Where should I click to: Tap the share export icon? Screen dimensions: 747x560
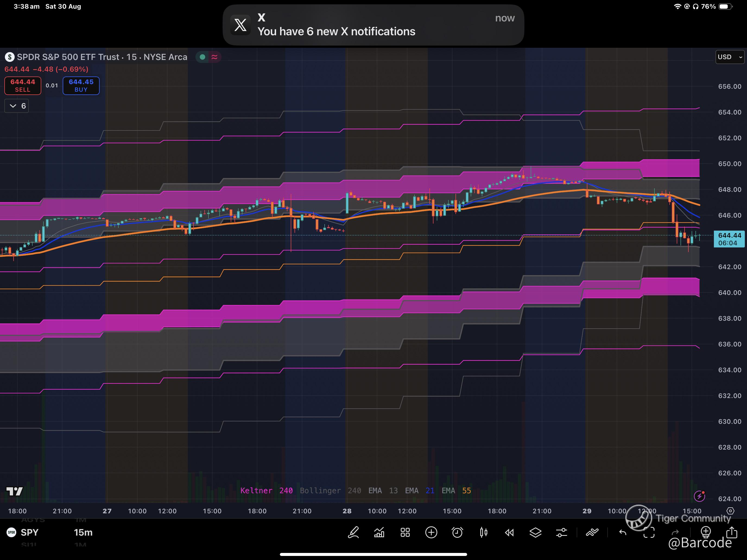pyautogui.click(x=732, y=533)
